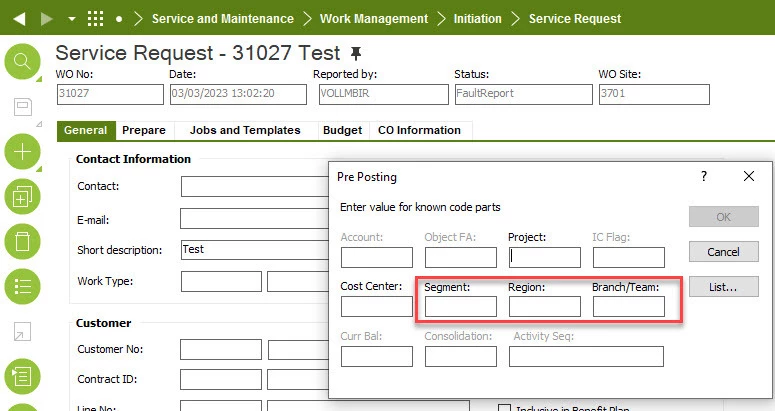Open navigation history dropdown arrow
The width and height of the screenshot is (775, 411).
pyautogui.click(x=72, y=19)
